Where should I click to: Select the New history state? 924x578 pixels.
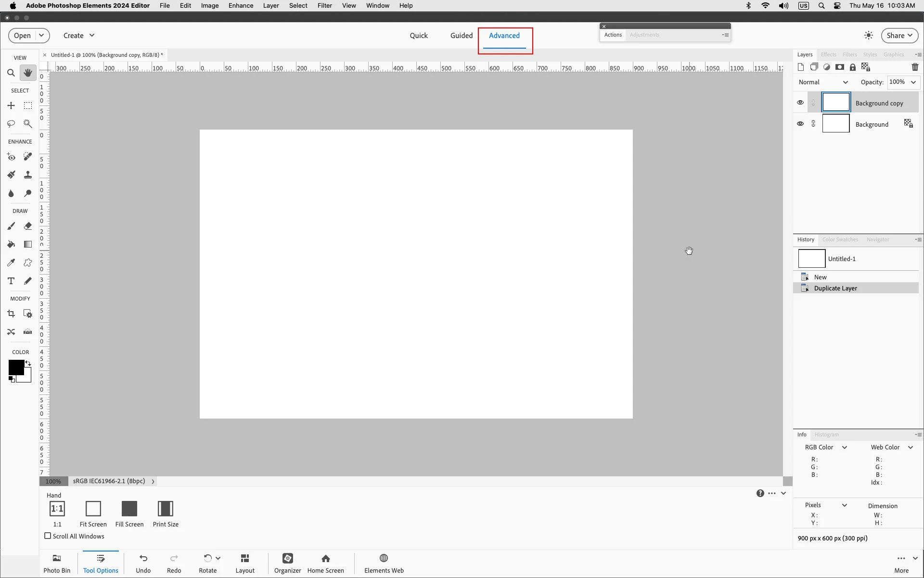pos(820,277)
